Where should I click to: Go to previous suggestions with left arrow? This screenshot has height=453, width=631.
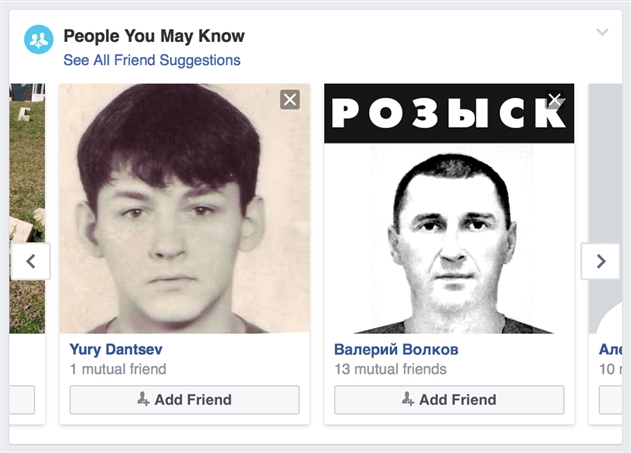[x=31, y=262]
